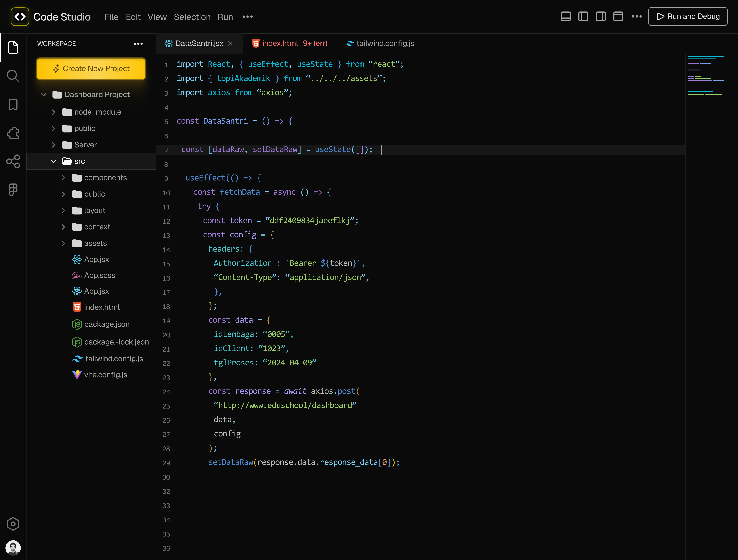
Task: Open the View menu
Action: (x=157, y=17)
